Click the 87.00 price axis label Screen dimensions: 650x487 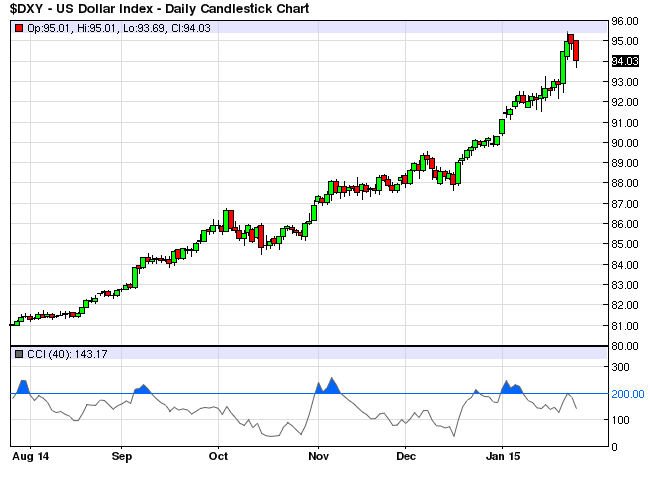point(625,204)
